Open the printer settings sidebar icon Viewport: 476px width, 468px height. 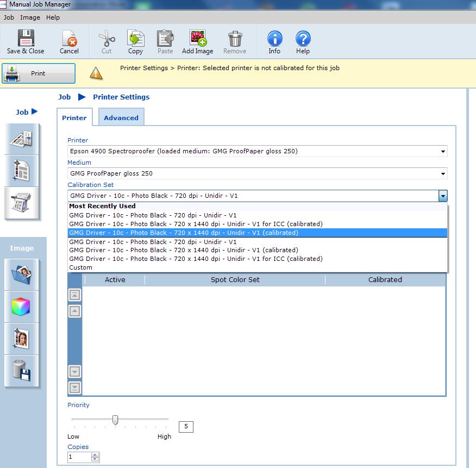click(x=22, y=203)
